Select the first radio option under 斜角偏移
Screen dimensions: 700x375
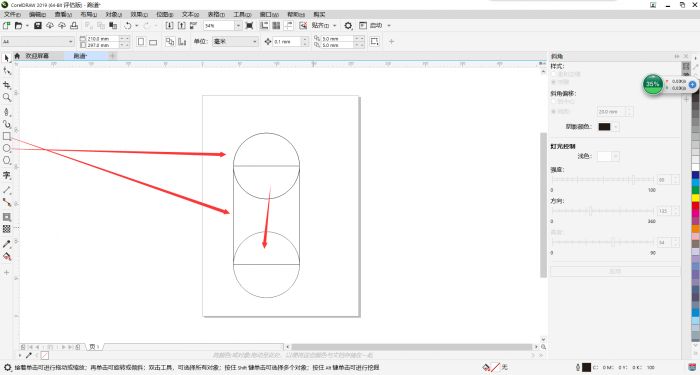click(554, 102)
